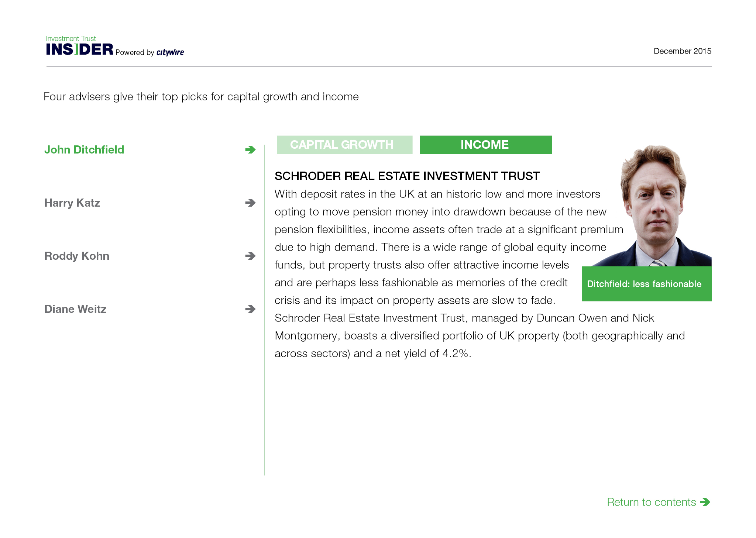Follow the Return to contents link
Viewport: 756px width, 538px height.
tap(652, 502)
